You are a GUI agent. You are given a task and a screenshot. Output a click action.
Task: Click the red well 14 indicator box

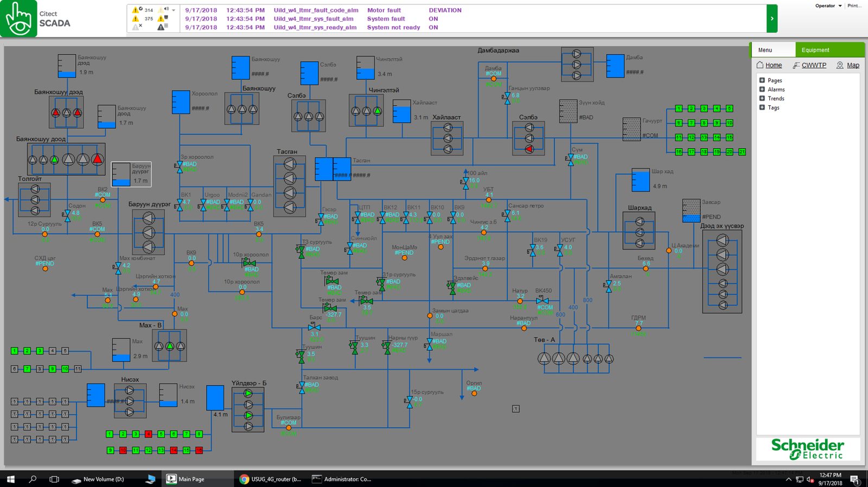(x=174, y=450)
